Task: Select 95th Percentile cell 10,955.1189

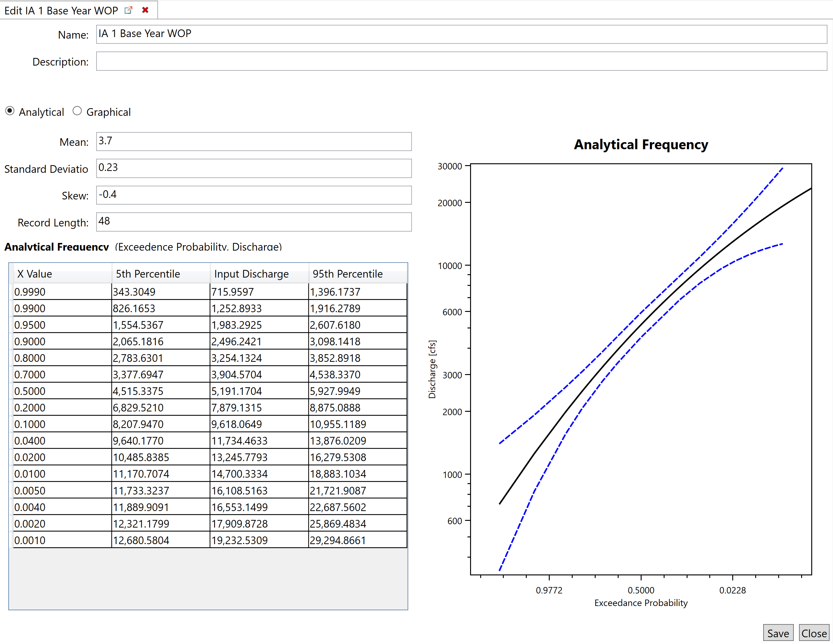Action: click(358, 424)
